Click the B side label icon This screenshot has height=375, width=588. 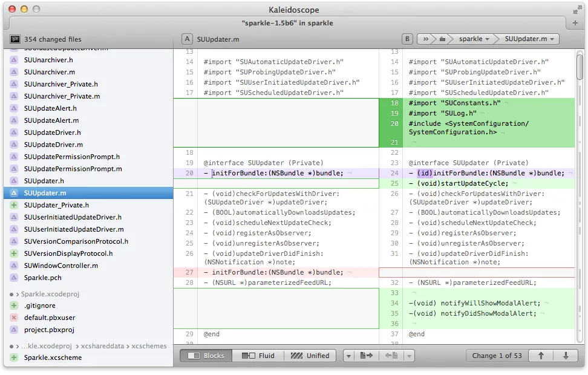click(x=407, y=39)
